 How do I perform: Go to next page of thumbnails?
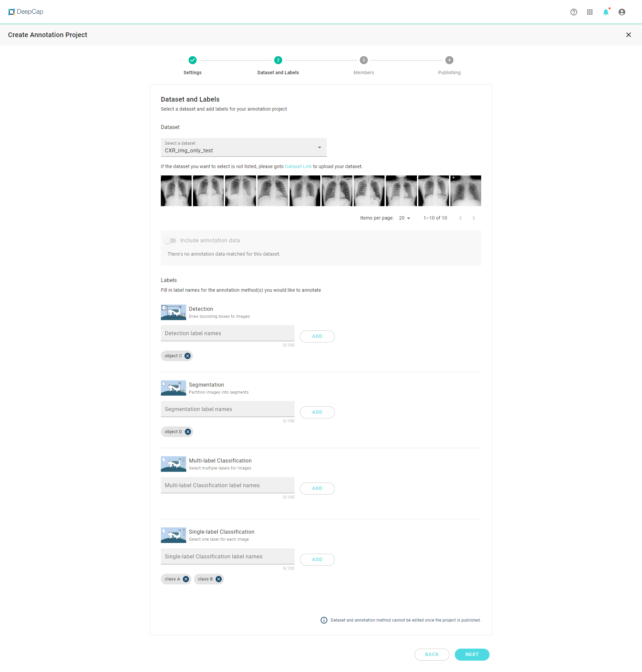[x=473, y=218]
